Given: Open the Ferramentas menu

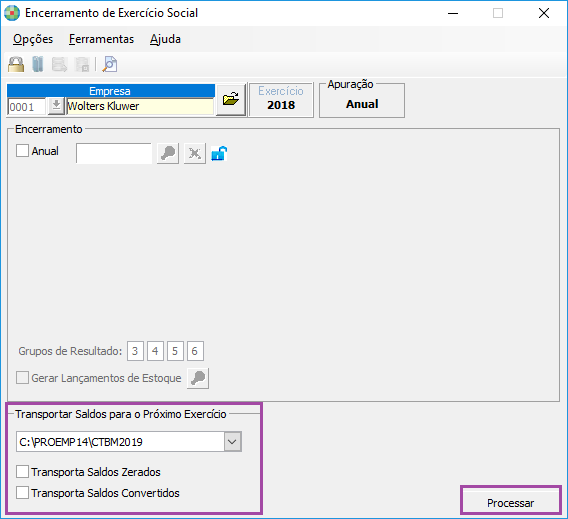Looking at the screenshot, I should [101, 39].
